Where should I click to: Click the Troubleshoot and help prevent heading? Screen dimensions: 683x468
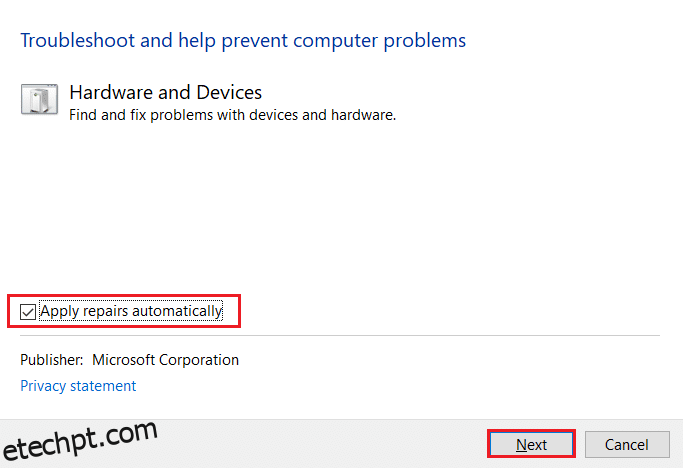pyautogui.click(x=243, y=41)
